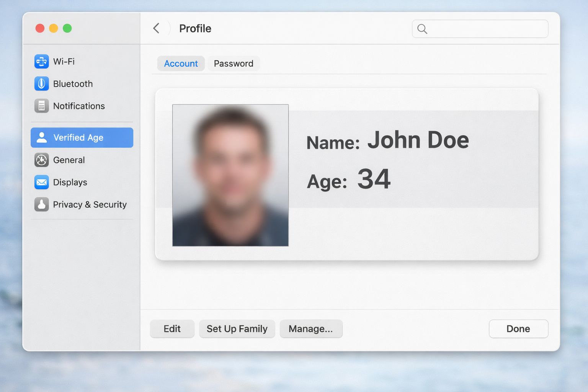
Task: Minimize the window with yellow button
Action: (x=54, y=28)
